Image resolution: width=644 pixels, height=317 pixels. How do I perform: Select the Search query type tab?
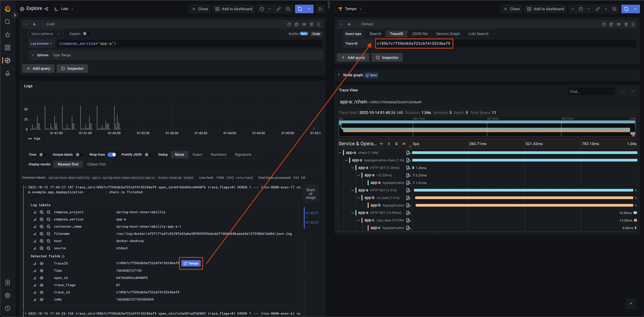coord(375,34)
